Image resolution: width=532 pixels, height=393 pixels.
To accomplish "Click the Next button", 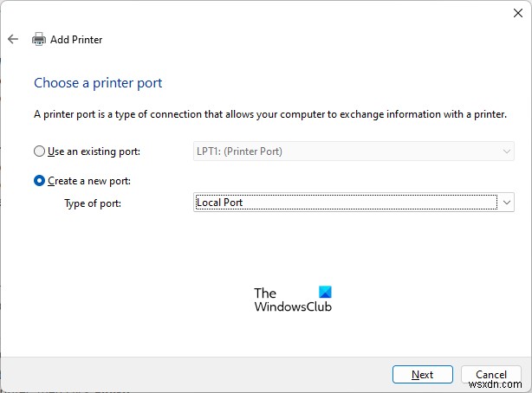I will click(x=423, y=374).
